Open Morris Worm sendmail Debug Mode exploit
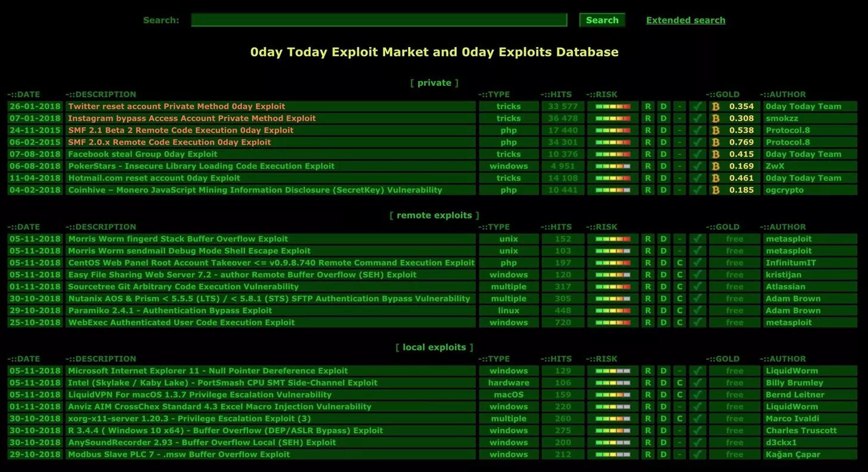Viewport: 868px width, 472px height. click(x=189, y=251)
